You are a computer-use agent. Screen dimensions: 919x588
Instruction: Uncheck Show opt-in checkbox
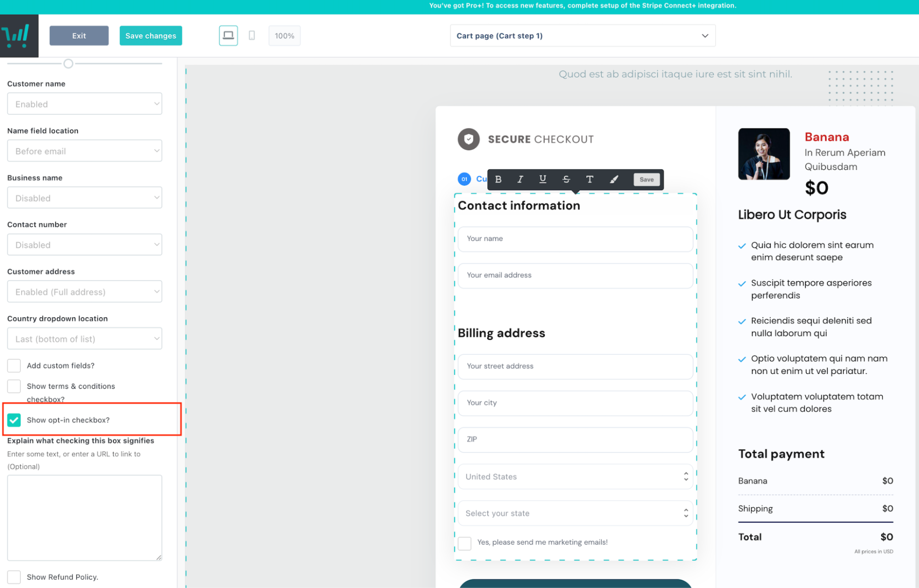coord(14,420)
